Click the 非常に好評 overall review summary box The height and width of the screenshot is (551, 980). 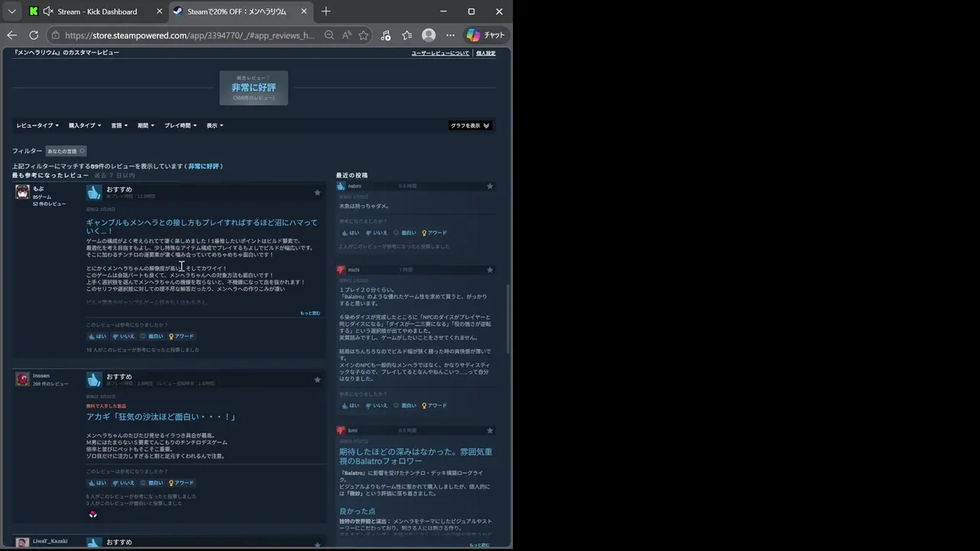click(x=253, y=88)
